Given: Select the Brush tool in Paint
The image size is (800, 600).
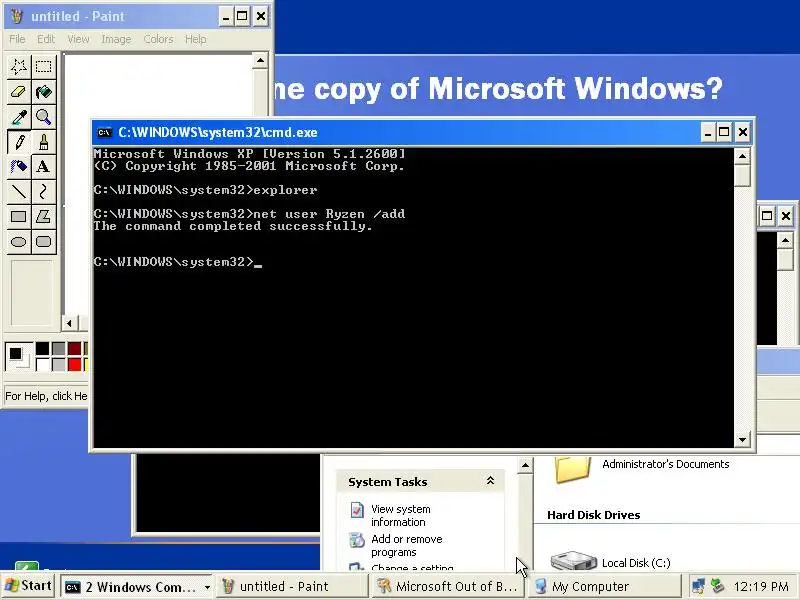Looking at the screenshot, I should click(43, 142).
